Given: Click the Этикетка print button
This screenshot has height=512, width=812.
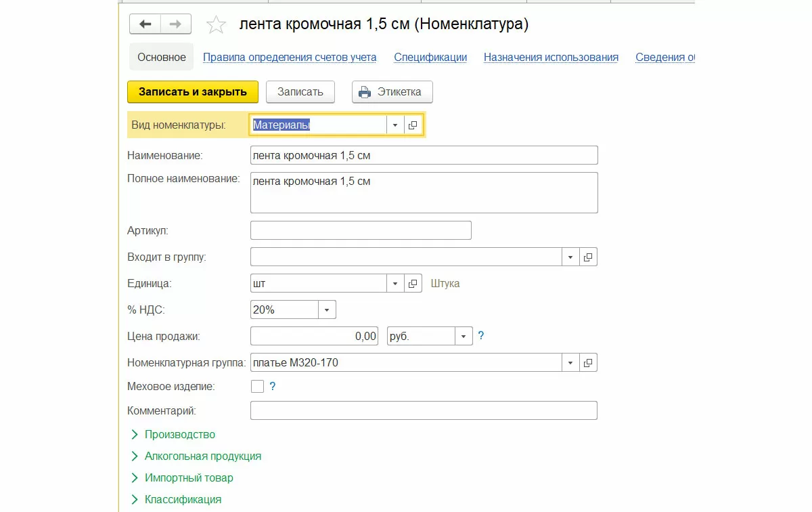Looking at the screenshot, I should pyautogui.click(x=392, y=92).
